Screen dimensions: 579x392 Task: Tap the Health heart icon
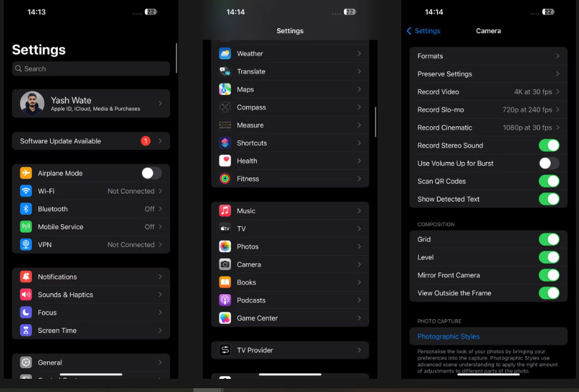225,161
